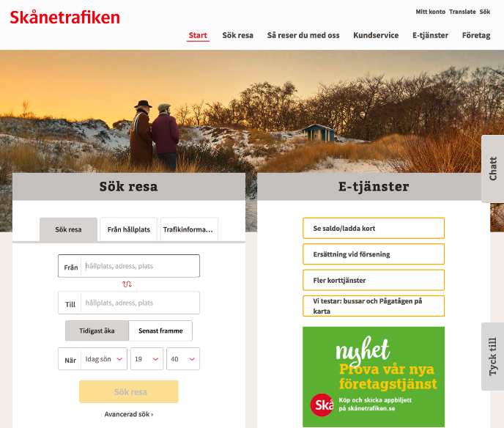Open the Tyck till feedback tab

pyautogui.click(x=492, y=357)
